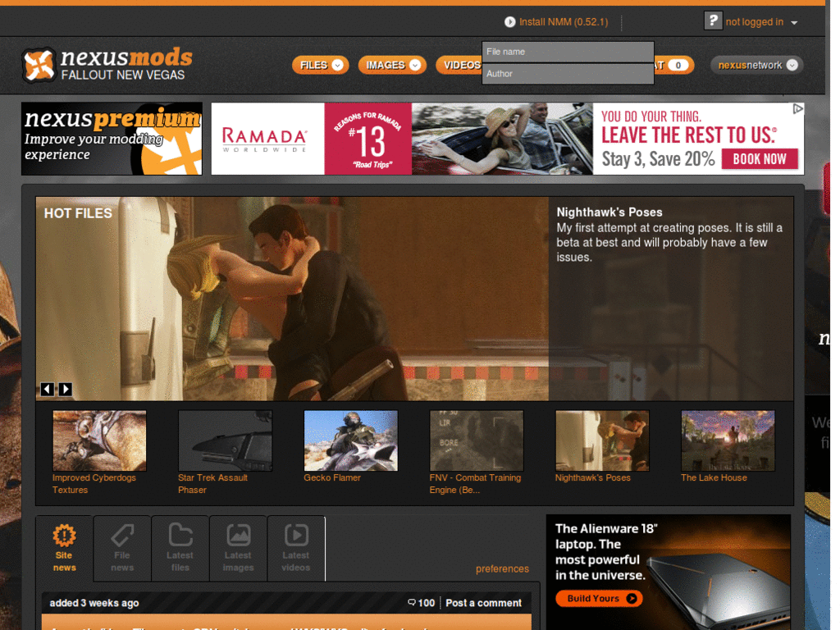
Task: Click 'added 3 weeks ago' text
Action: [x=94, y=603]
